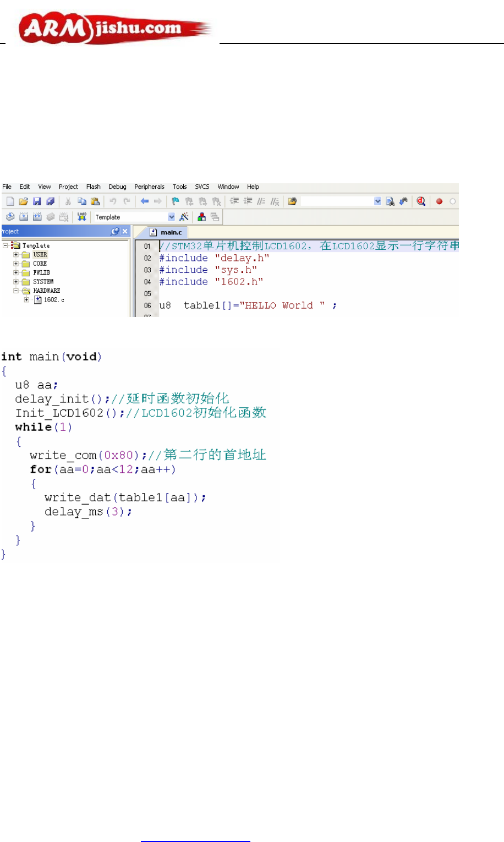Expand the 1602.c file node
This screenshot has width=504, height=842.
(26, 300)
